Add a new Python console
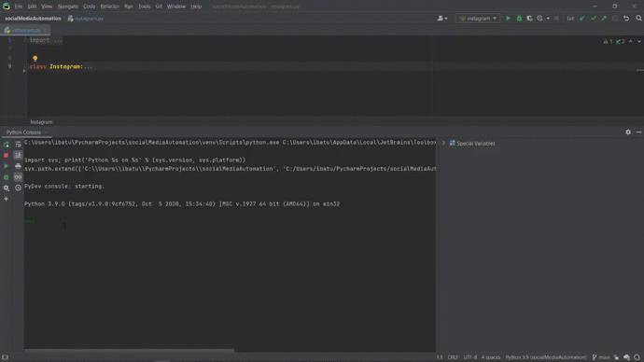 (x=7, y=199)
